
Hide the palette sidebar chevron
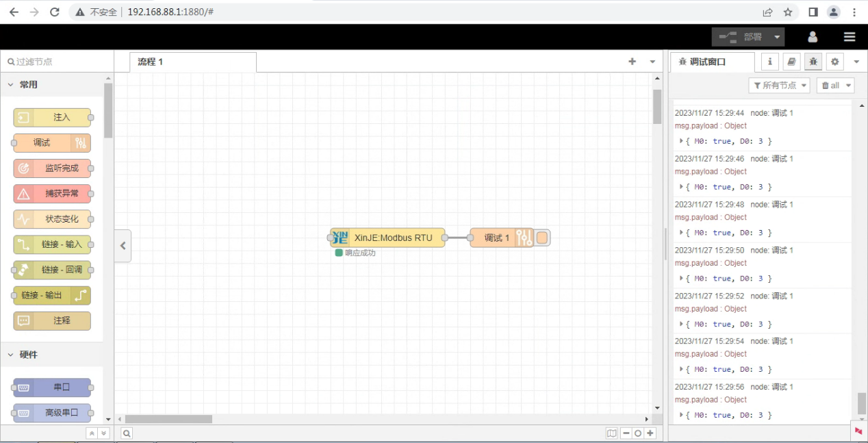coord(123,246)
